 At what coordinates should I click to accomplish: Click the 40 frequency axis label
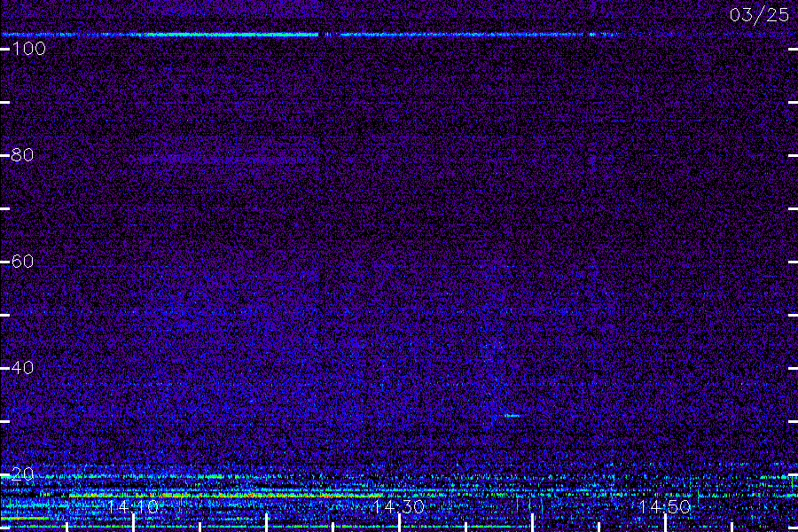(x=22, y=368)
